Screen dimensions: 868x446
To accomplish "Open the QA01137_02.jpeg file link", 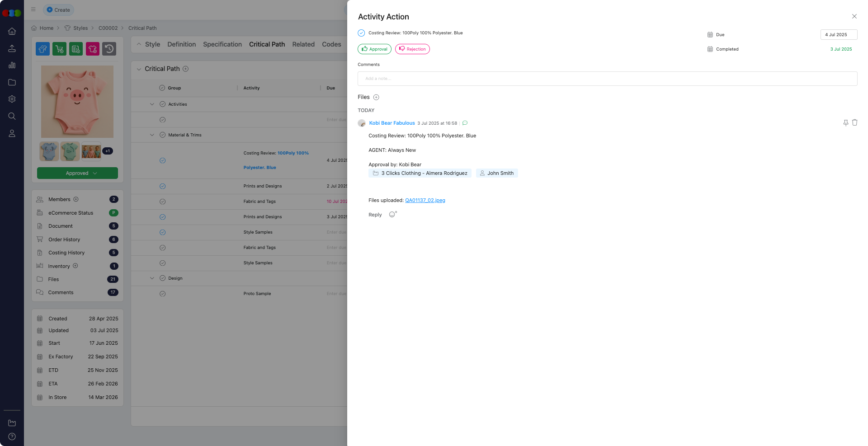I will coord(425,200).
